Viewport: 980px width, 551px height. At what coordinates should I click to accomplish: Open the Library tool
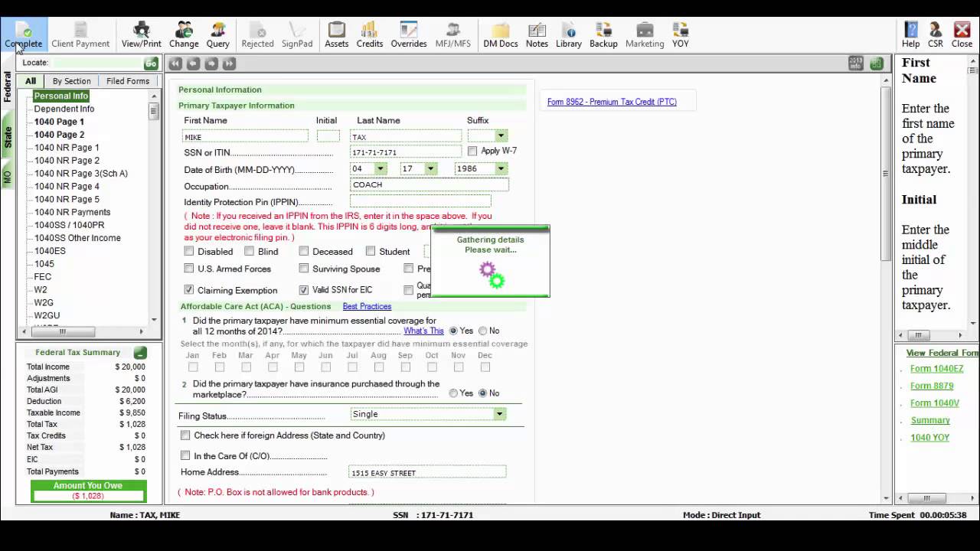[569, 35]
